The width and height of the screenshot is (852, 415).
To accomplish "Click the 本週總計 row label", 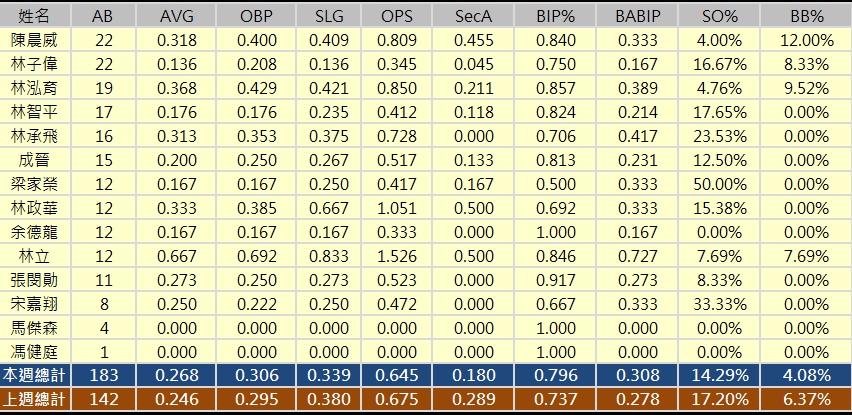I will pos(33,374).
